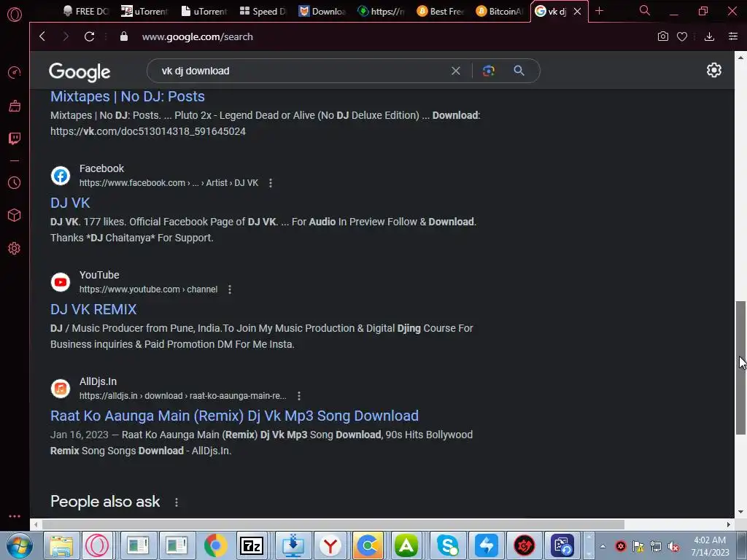Open the 'DJ VK' Facebook result

[70, 203]
